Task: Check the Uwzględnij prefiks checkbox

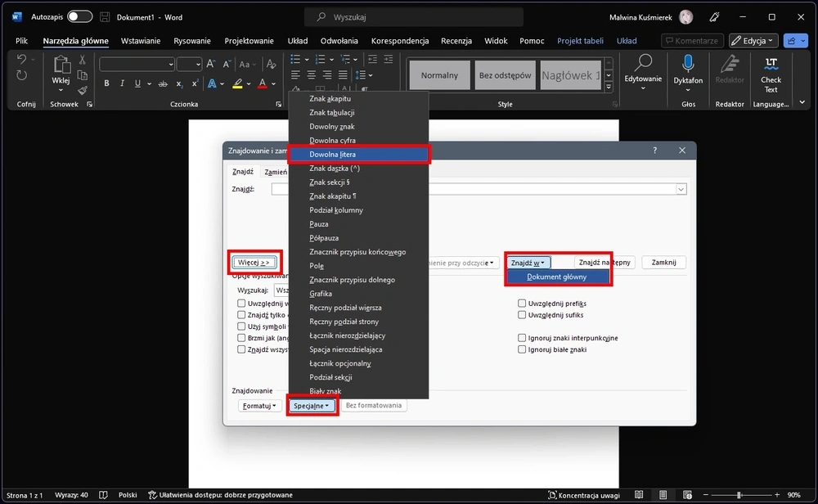Action: tap(522, 303)
